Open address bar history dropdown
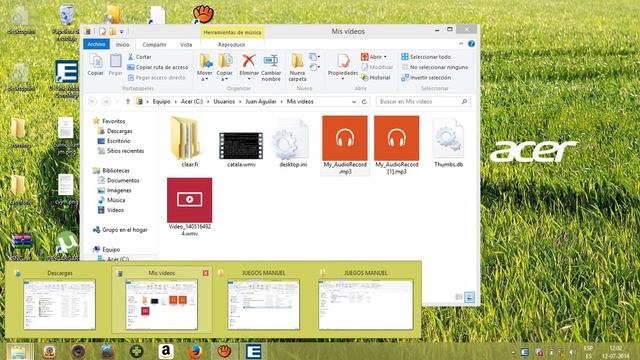640x360 pixels. [353, 102]
